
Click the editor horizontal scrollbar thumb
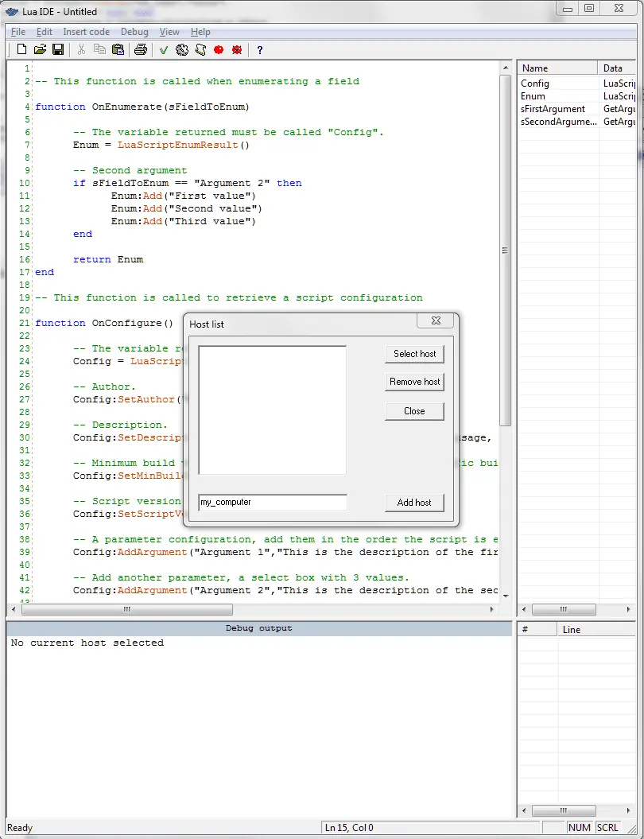[x=127, y=609]
